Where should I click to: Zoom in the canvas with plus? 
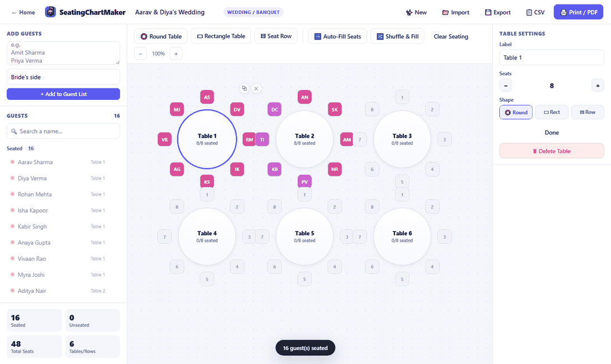tap(176, 54)
